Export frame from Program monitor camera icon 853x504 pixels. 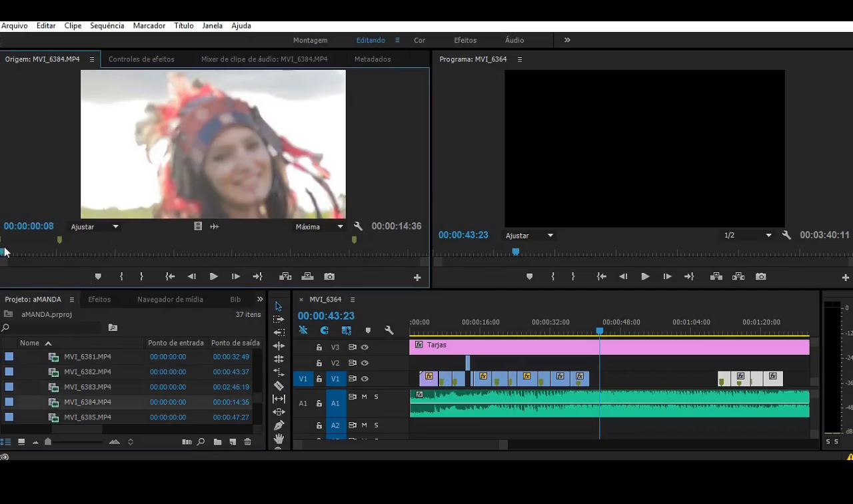pos(760,276)
